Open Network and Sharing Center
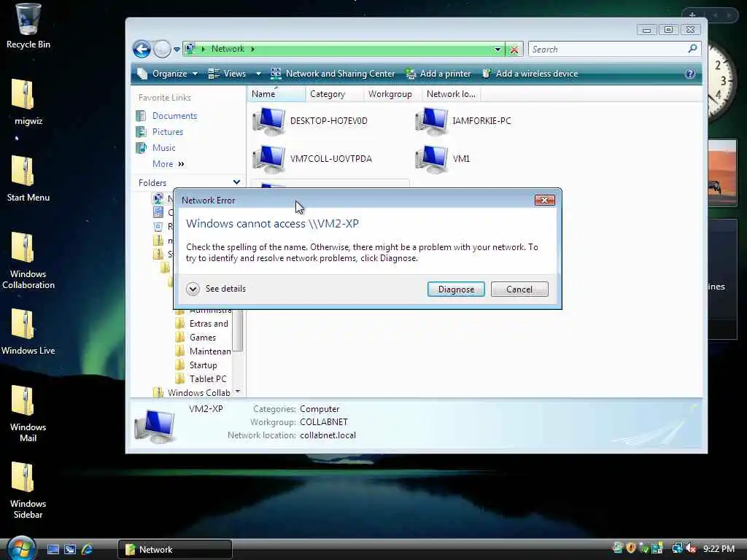This screenshot has width=747, height=560. coord(333,74)
